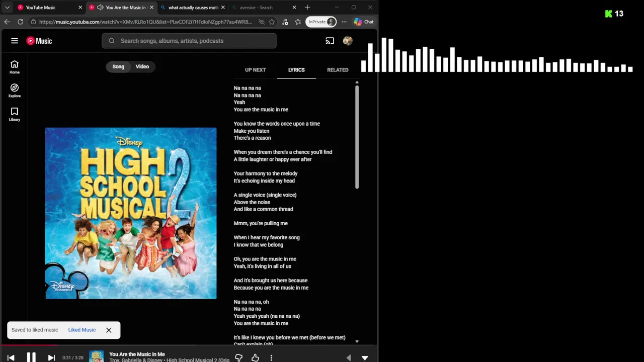Click the green K overlay logo
The image size is (644, 362).
608,14
